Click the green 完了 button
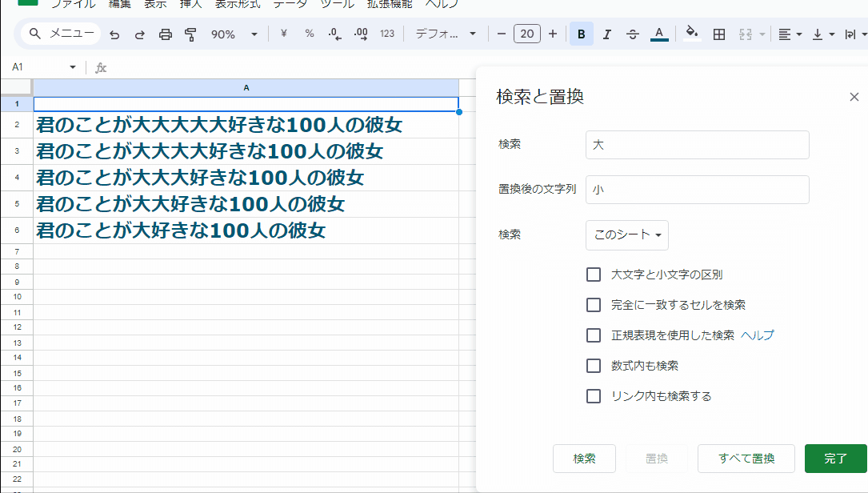The image size is (868, 493). point(835,459)
